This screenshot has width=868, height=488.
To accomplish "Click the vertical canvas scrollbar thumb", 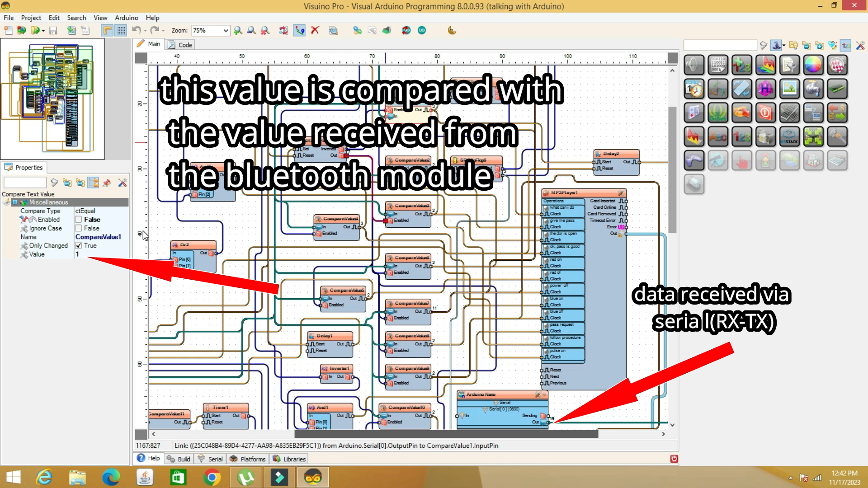I will [x=672, y=169].
